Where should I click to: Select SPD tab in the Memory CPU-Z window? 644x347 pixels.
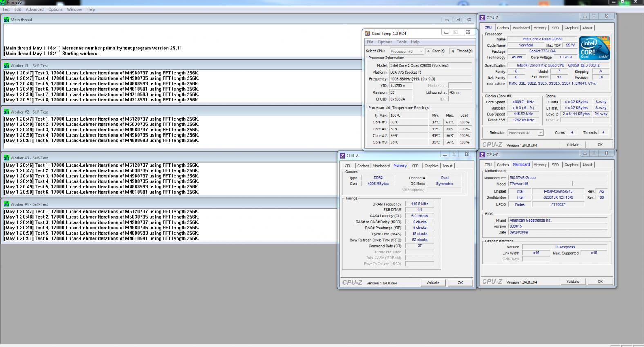click(415, 166)
